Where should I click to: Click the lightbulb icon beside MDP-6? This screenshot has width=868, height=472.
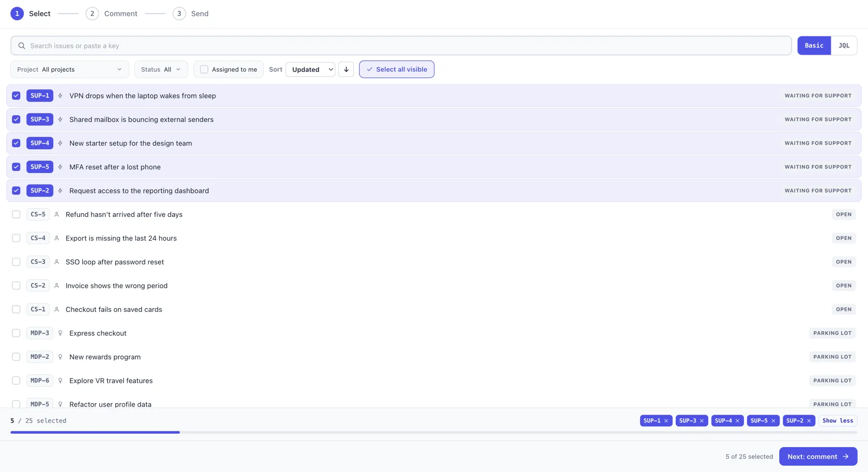coord(60,381)
